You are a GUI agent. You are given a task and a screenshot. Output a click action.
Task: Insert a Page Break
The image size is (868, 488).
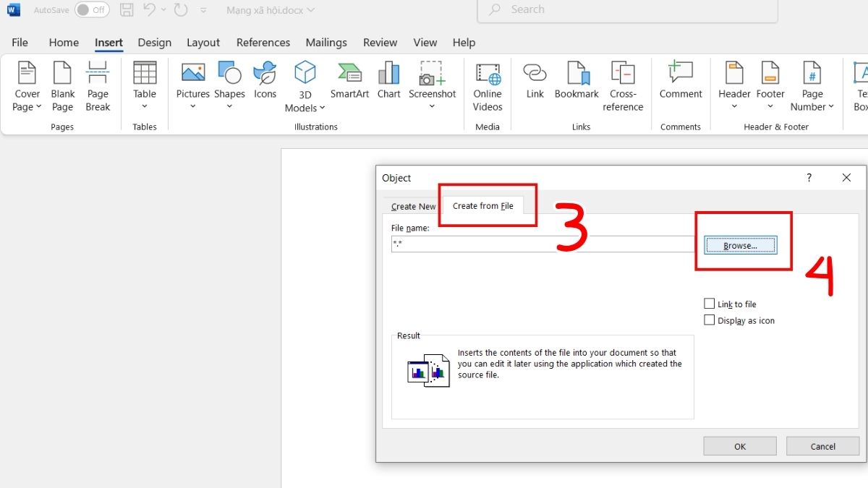(98, 86)
